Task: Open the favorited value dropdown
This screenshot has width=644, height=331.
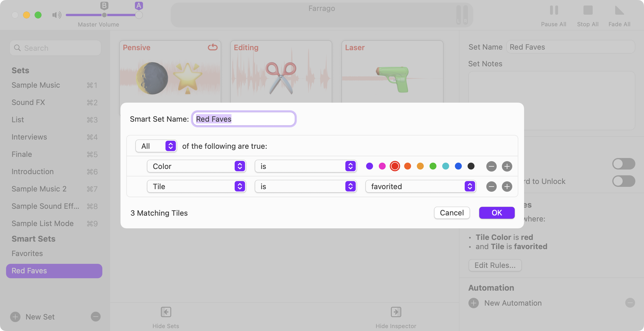Action: coord(421,186)
